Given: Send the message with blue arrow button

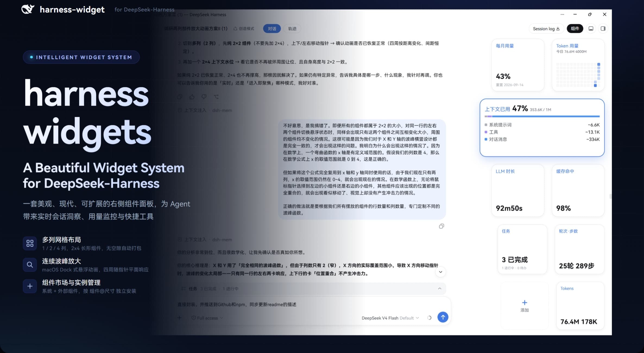Looking at the screenshot, I should pyautogui.click(x=443, y=317).
